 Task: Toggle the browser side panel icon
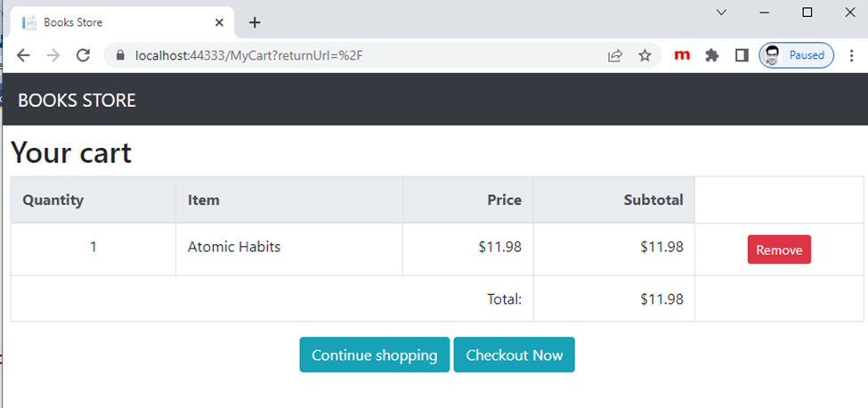click(x=742, y=55)
